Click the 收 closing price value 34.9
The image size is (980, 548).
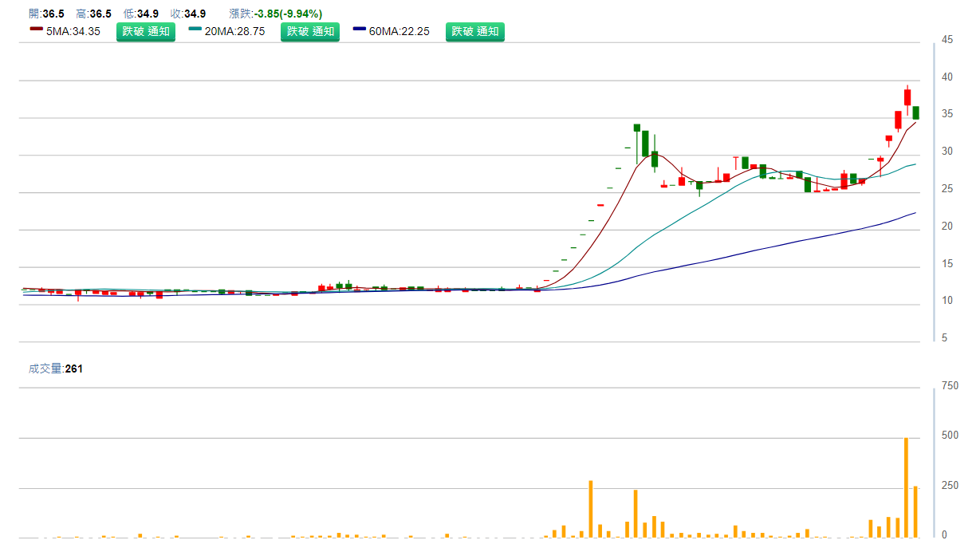pos(195,14)
